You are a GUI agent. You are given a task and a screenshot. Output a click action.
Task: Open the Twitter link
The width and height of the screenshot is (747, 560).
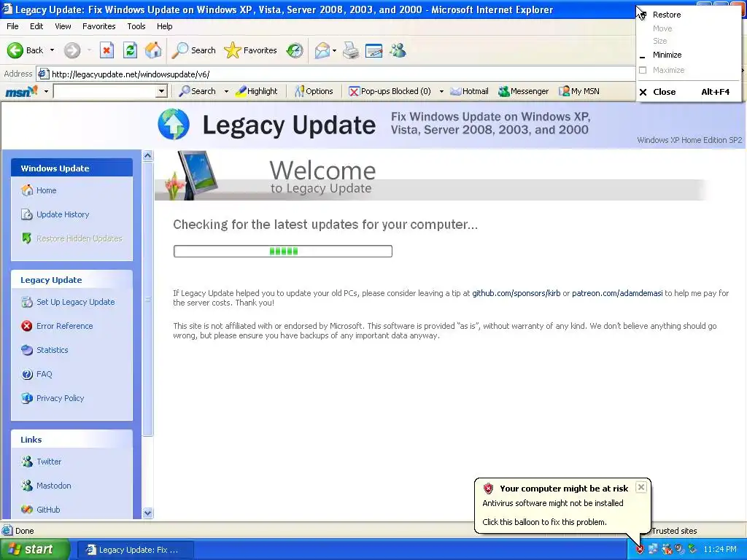point(41,462)
